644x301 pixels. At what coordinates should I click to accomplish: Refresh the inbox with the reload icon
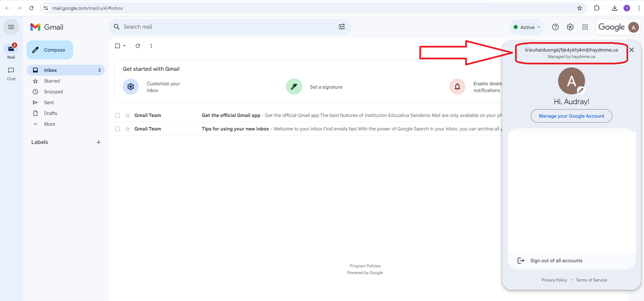coord(138,46)
